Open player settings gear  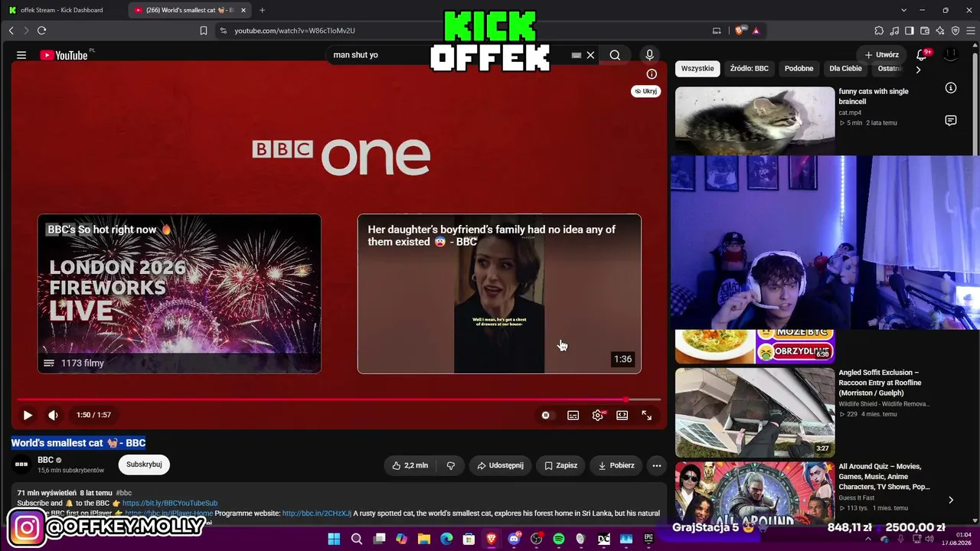[x=598, y=415]
